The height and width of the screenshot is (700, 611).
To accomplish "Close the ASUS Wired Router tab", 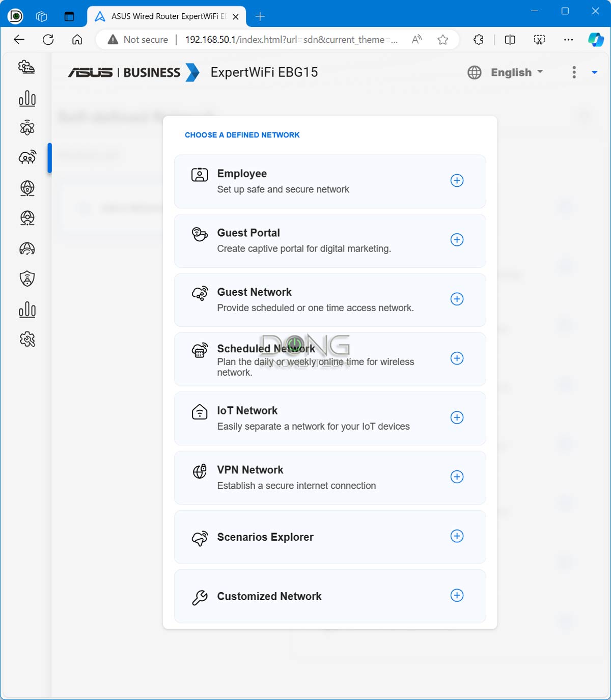I will pos(235,16).
